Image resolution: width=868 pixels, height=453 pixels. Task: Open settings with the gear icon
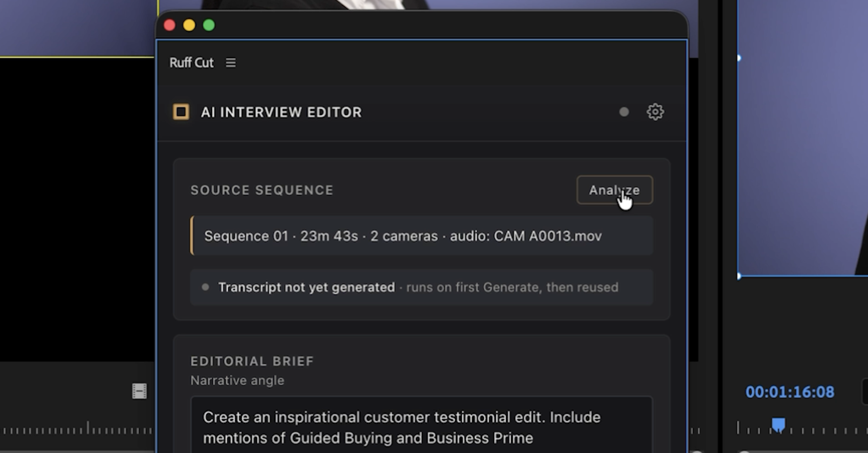click(655, 112)
